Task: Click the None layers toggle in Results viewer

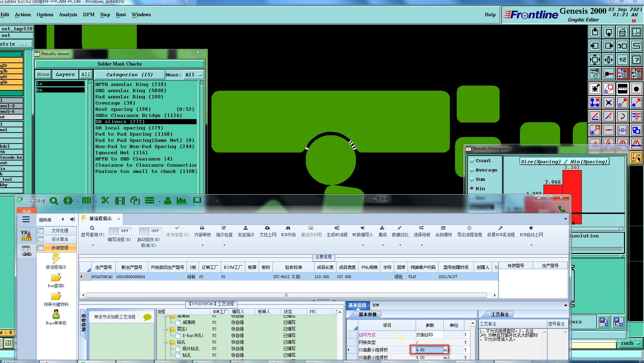Action: point(43,74)
